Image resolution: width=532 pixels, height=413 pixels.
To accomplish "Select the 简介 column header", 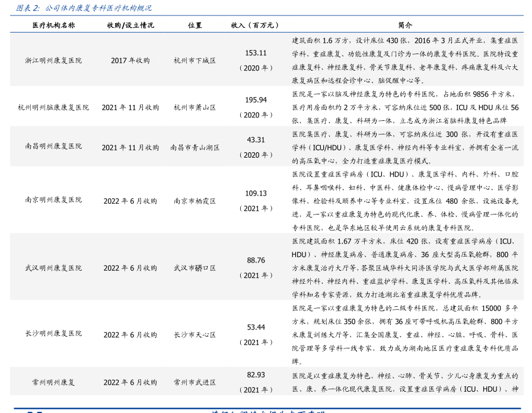I will (405, 25).
